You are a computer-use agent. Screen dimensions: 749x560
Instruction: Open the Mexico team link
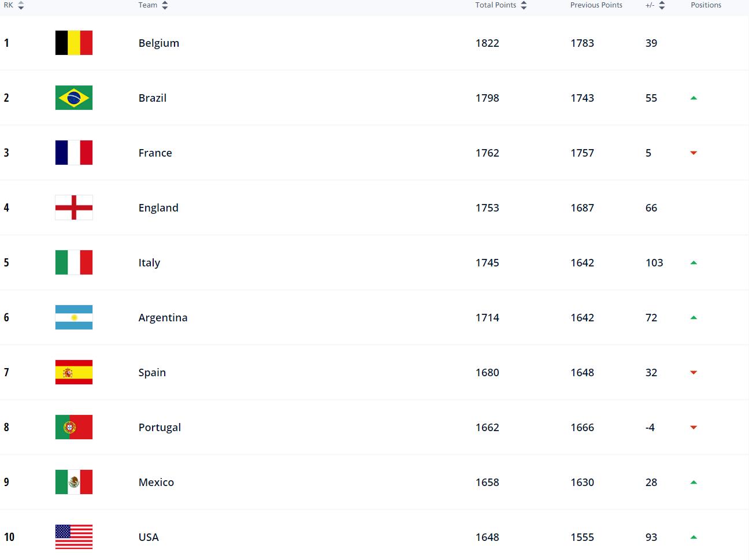coord(156,483)
